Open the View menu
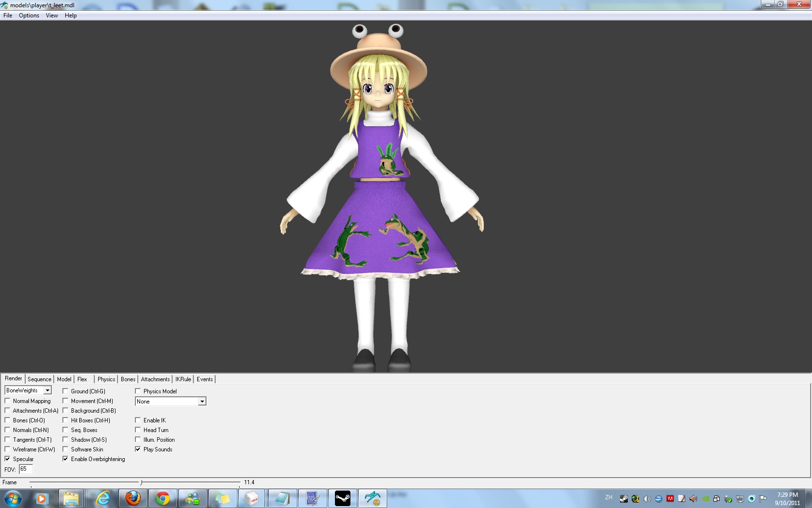This screenshot has height=508, width=812. tap(52, 15)
